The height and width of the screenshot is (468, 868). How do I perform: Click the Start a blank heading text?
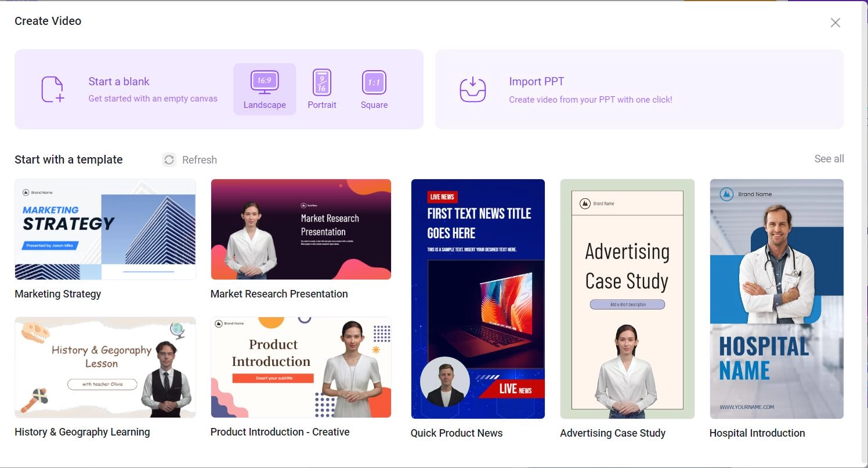coord(119,82)
